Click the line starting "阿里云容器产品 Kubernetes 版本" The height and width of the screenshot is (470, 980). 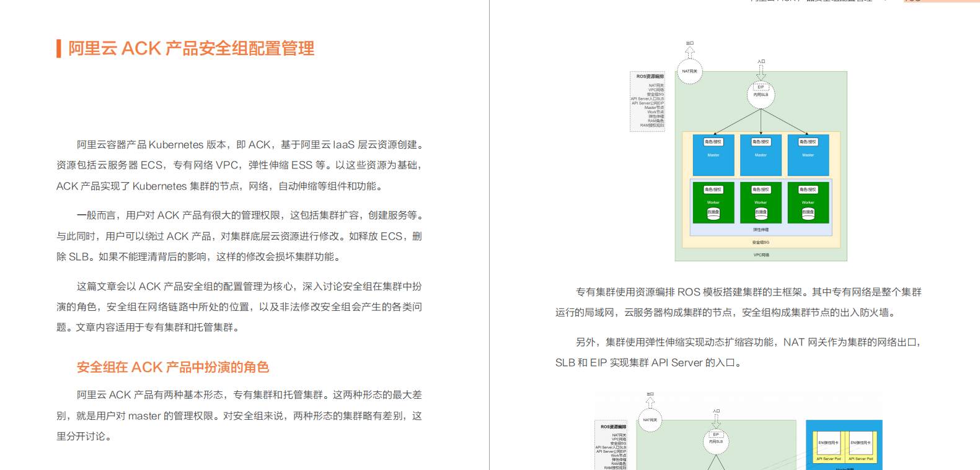coord(249,145)
